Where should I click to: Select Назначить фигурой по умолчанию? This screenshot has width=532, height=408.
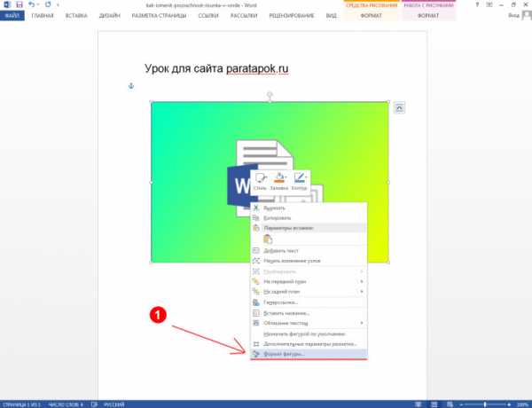pos(309,334)
